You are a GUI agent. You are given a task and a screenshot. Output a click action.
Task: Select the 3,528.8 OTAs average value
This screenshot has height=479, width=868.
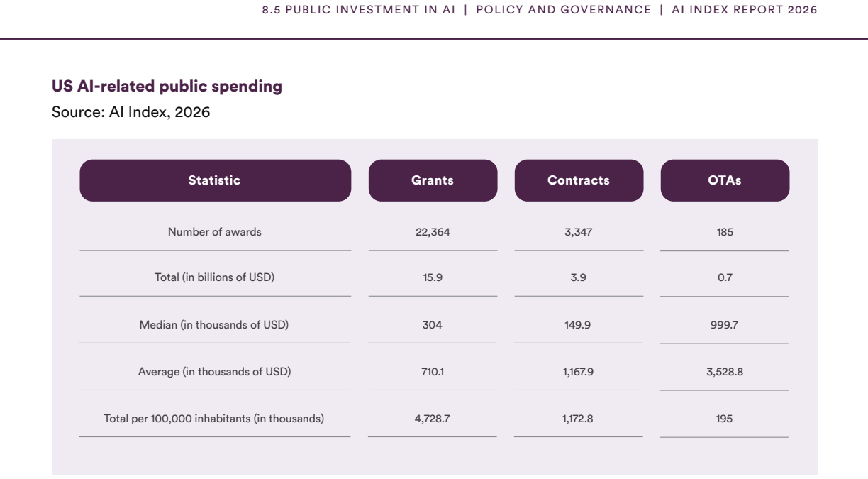pyautogui.click(x=725, y=371)
